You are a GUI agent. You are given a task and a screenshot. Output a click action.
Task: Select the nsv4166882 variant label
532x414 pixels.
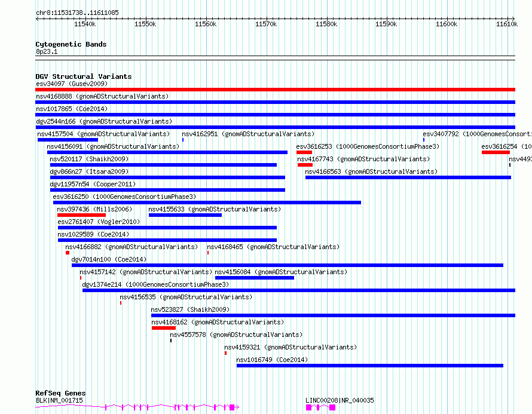click(x=132, y=247)
